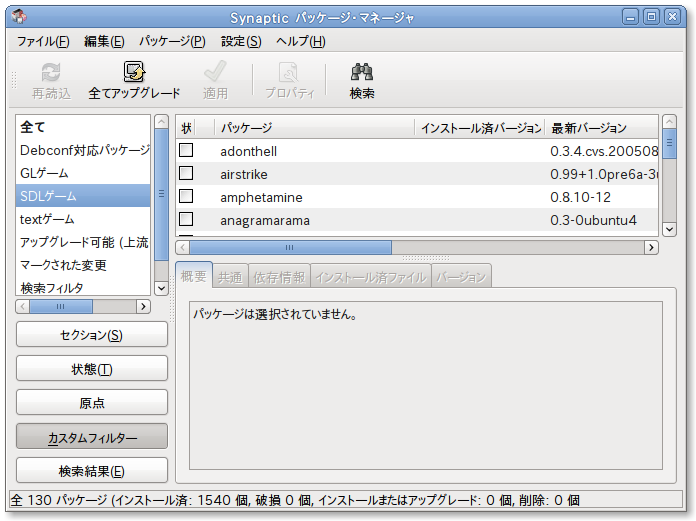The image size is (696, 521).
Task: Click the 再読込 reload toolbar icon
Action: (51, 72)
